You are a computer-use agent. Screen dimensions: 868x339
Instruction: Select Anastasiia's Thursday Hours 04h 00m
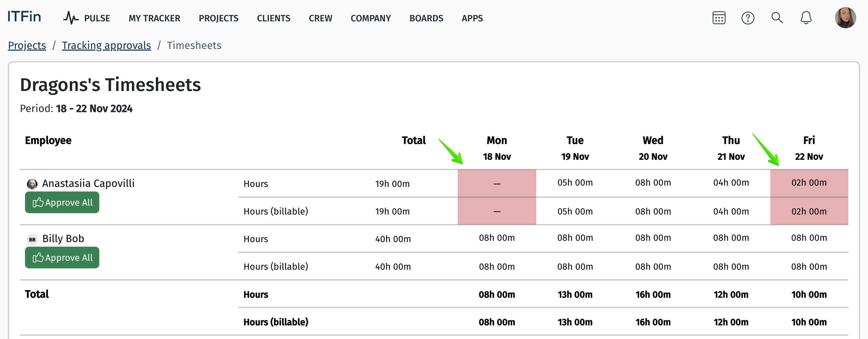731,182
